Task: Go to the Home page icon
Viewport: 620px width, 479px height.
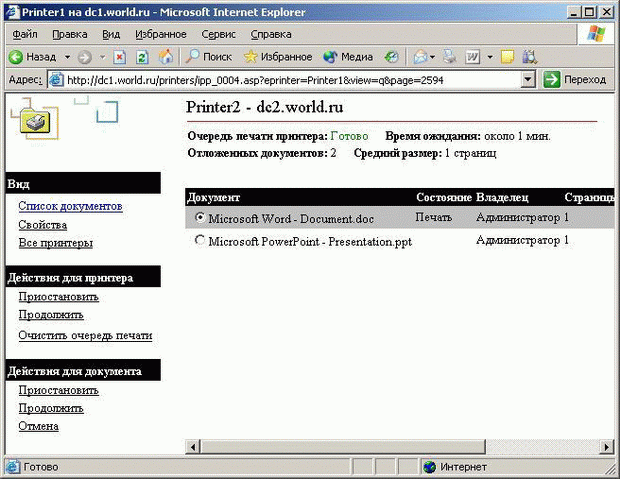Action: tap(166, 57)
